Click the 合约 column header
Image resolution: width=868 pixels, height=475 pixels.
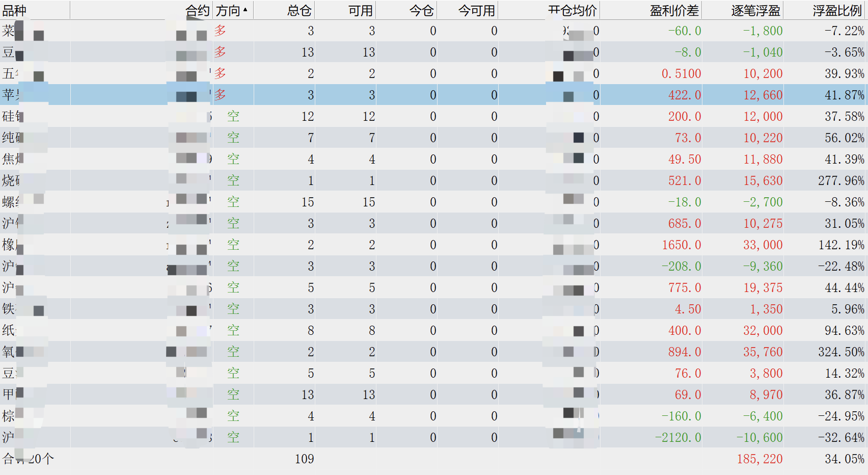pos(197,10)
